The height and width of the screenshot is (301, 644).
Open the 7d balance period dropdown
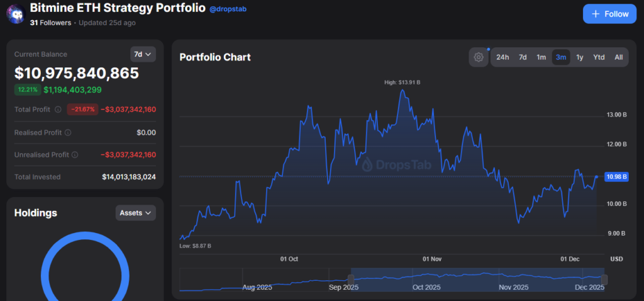(x=143, y=54)
